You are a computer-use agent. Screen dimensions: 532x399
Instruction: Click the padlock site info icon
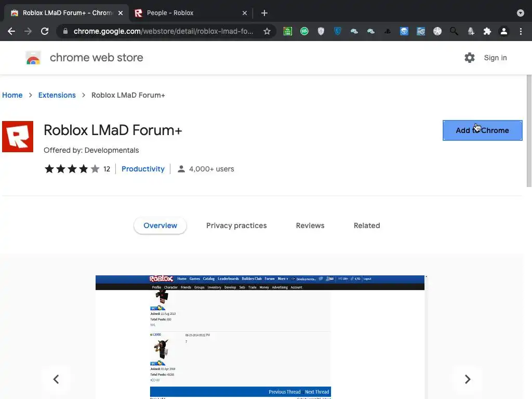(x=65, y=31)
